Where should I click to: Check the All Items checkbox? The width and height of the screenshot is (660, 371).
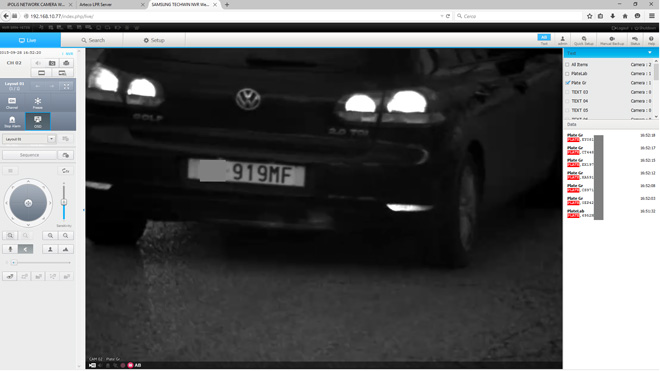pos(567,64)
